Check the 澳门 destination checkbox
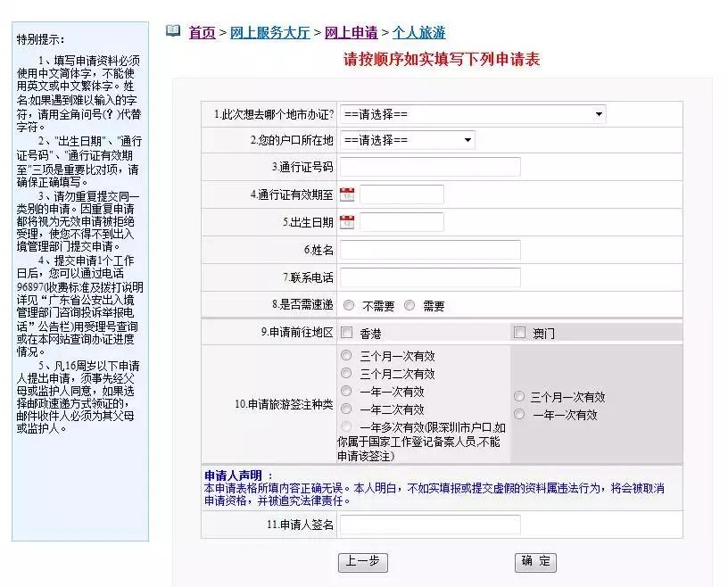Image resolution: width=728 pixels, height=587 pixels. click(517, 334)
